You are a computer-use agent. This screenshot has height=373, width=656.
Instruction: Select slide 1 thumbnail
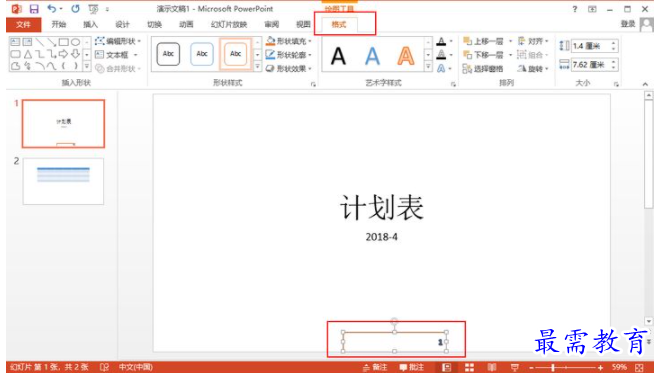(x=63, y=124)
